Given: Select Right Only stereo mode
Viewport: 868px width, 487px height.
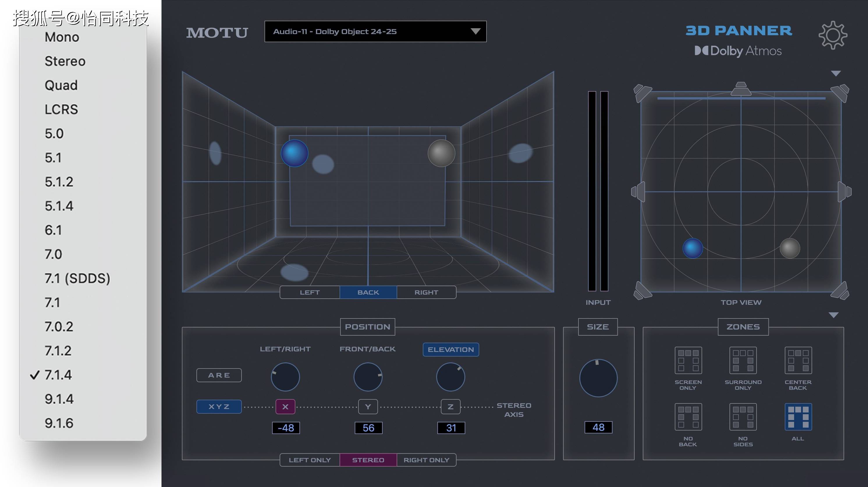Looking at the screenshot, I should 427,460.
